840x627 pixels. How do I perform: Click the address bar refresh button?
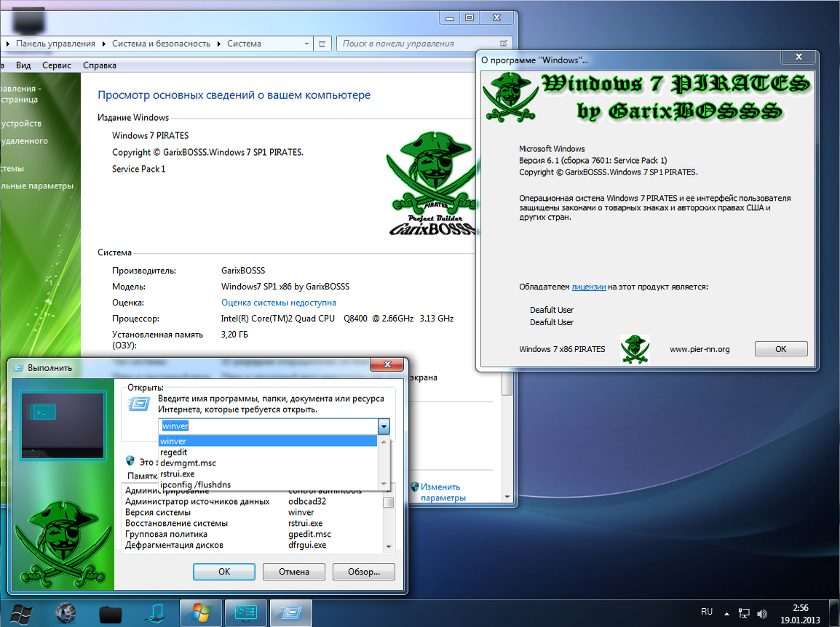click(x=322, y=44)
